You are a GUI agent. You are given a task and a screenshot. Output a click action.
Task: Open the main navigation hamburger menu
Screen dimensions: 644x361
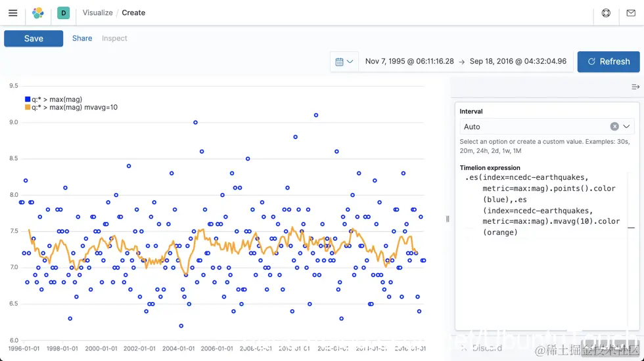pos(12,12)
